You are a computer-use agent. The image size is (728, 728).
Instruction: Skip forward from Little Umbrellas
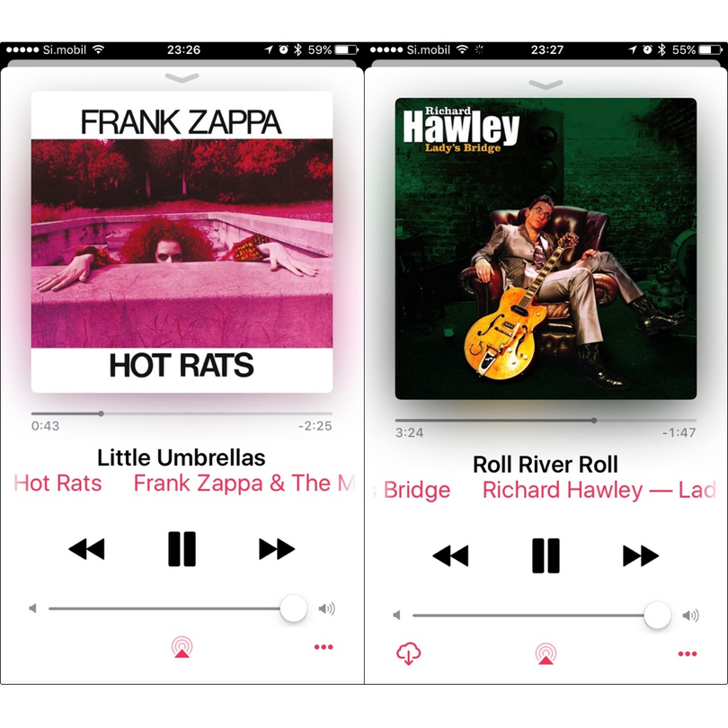pos(277,549)
